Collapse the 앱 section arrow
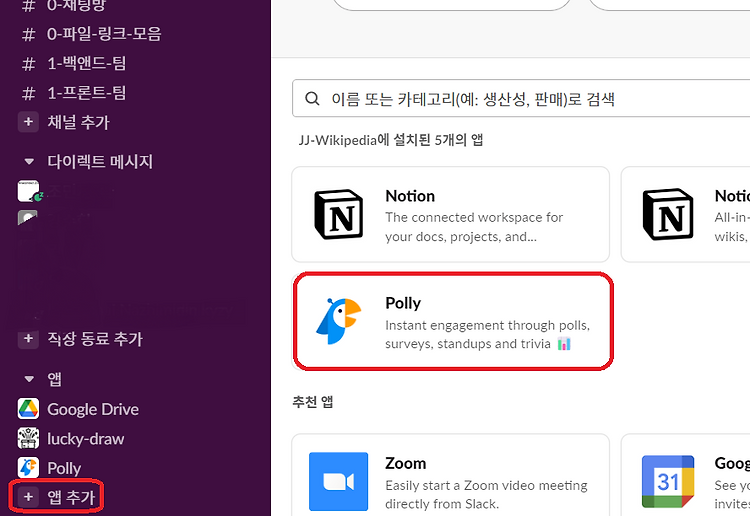 [29, 379]
